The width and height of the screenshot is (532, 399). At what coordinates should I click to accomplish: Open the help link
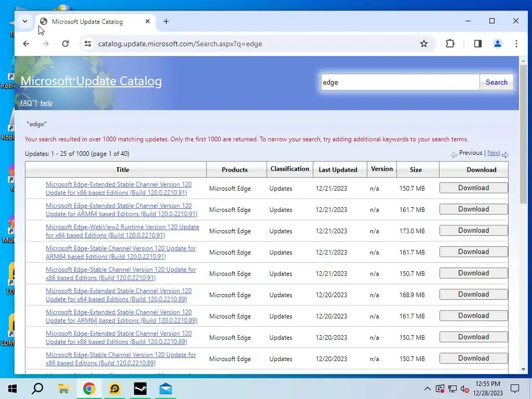[x=46, y=103]
